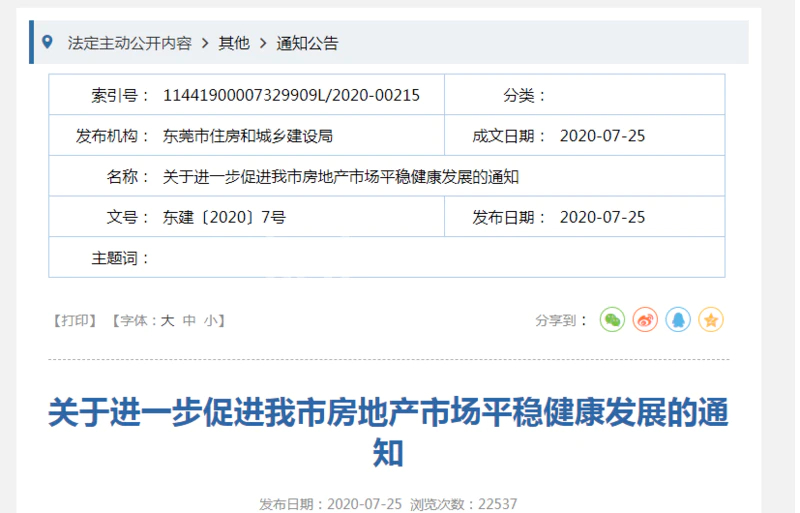Click the 主题词 row label
Image resolution: width=800 pixels, height=513 pixels.
(120, 258)
